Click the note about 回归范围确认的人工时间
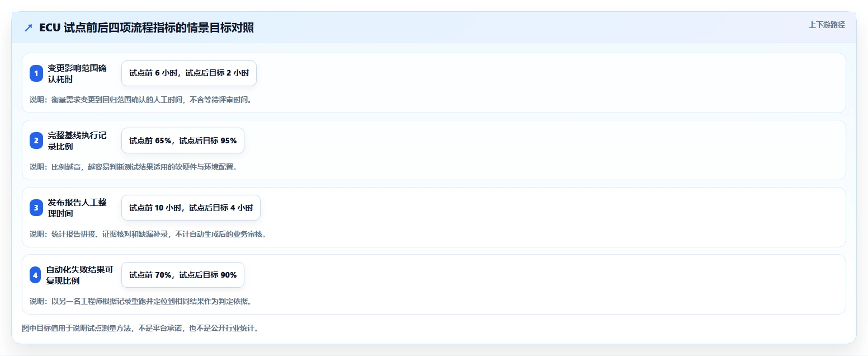 140,100
